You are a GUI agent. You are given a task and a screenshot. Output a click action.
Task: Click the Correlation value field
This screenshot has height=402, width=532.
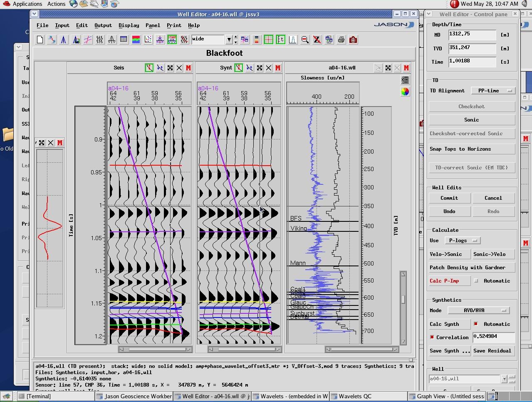pos(494,337)
